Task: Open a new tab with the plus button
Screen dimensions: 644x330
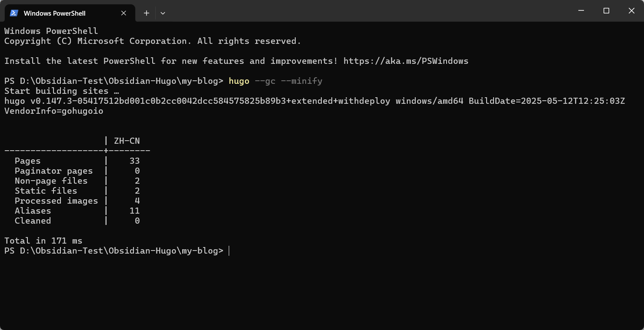Action: pyautogui.click(x=147, y=13)
